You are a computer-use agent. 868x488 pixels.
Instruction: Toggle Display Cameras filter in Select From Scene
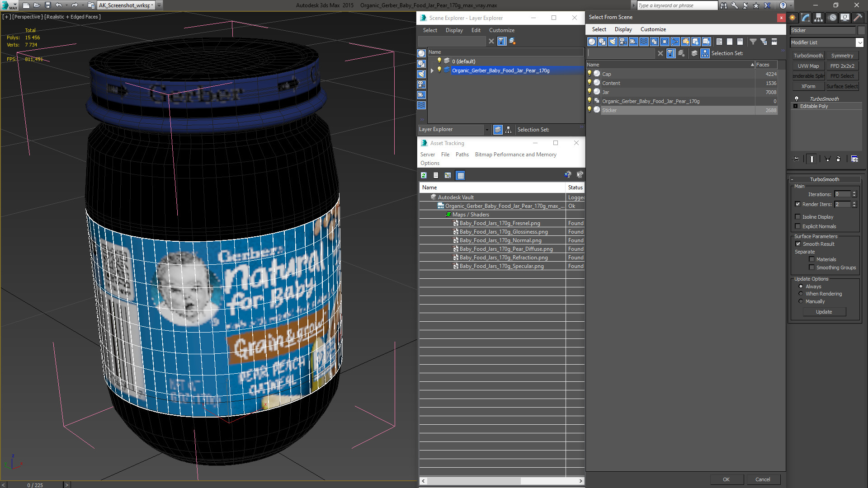click(x=623, y=42)
